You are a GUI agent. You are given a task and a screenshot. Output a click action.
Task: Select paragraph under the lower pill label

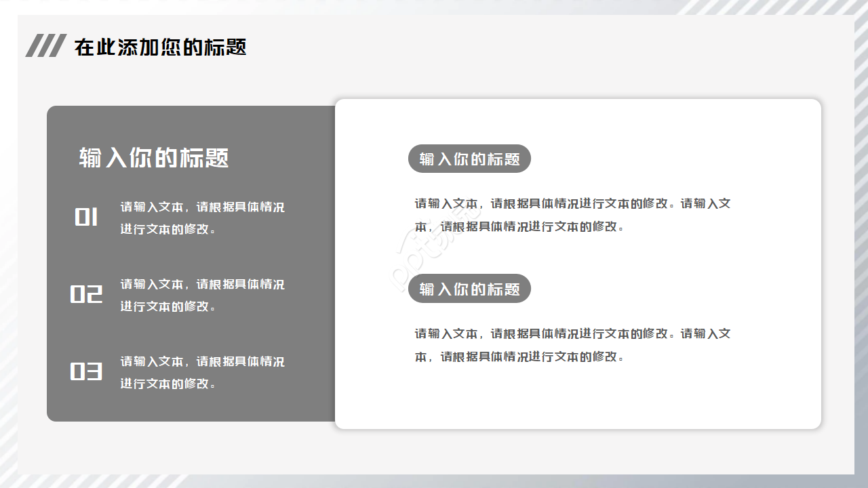[573, 344]
